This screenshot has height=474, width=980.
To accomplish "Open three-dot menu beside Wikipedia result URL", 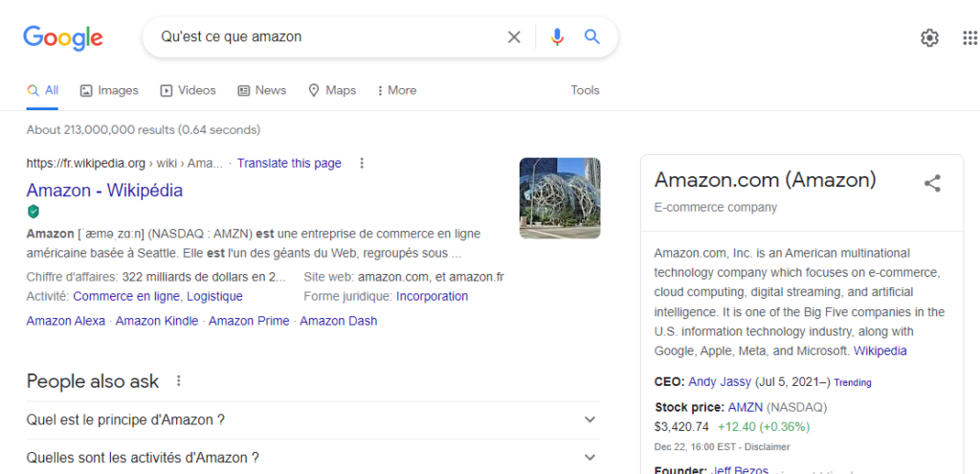I will click(x=361, y=163).
